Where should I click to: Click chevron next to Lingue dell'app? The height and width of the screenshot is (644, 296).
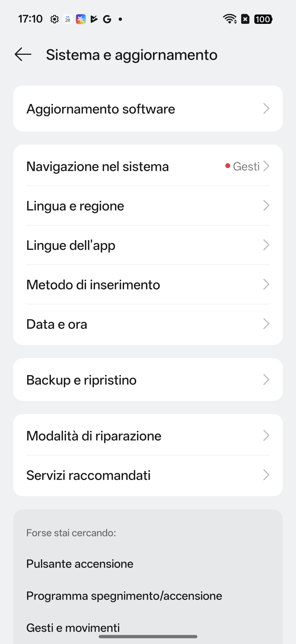[266, 245]
